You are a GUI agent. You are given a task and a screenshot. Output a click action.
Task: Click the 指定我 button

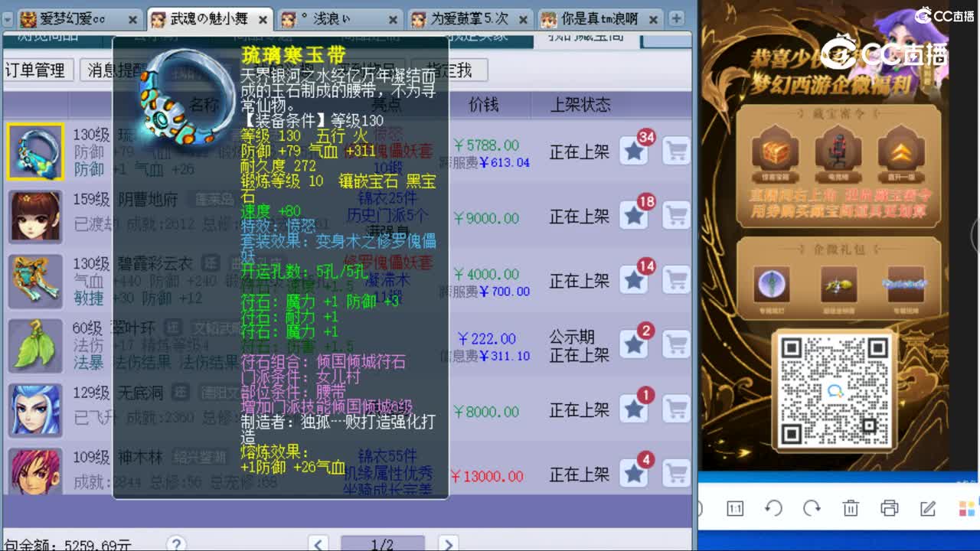point(448,70)
